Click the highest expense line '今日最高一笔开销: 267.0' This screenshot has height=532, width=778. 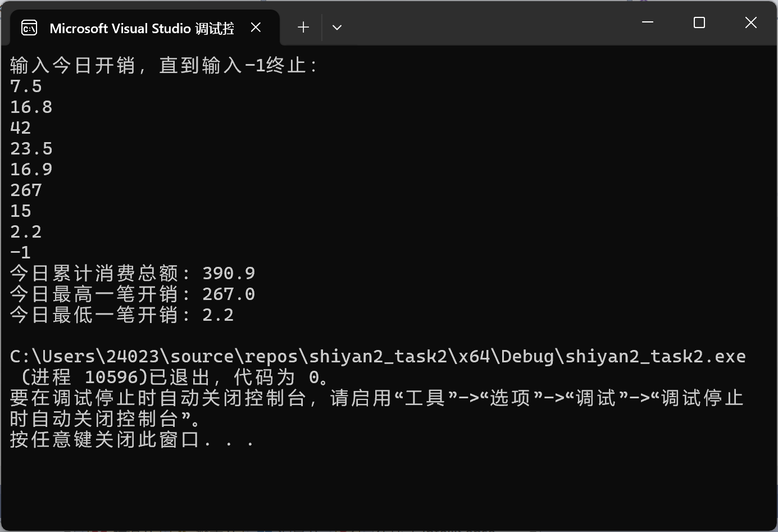(x=133, y=294)
